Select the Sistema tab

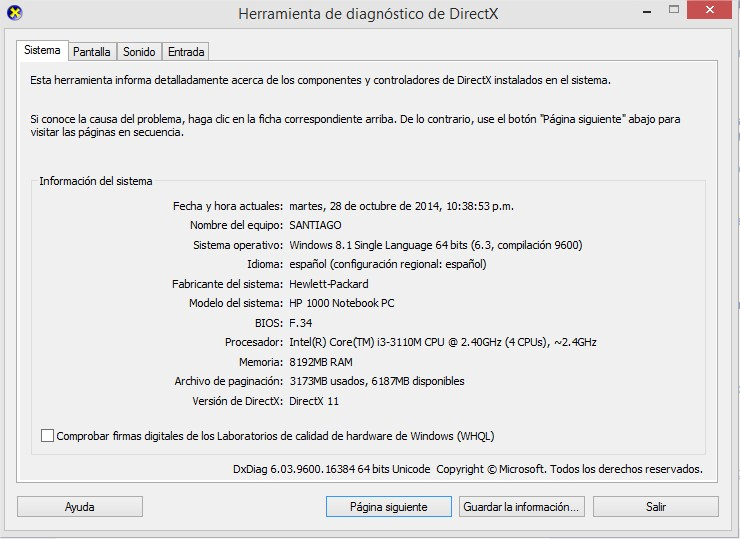click(x=42, y=51)
